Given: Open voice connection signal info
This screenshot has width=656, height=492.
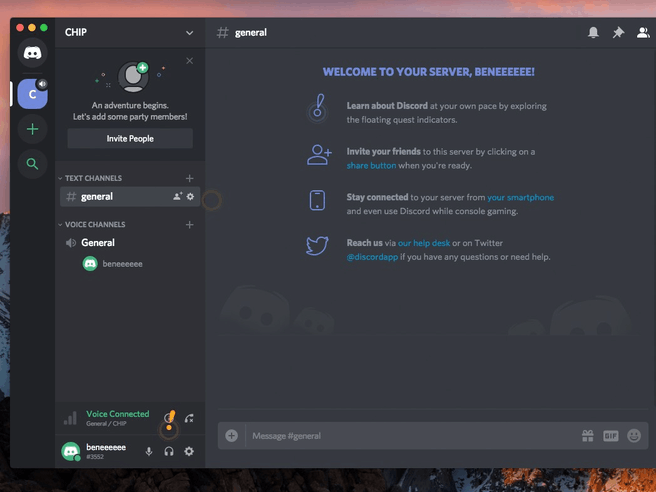Looking at the screenshot, I should tap(70, 418).
